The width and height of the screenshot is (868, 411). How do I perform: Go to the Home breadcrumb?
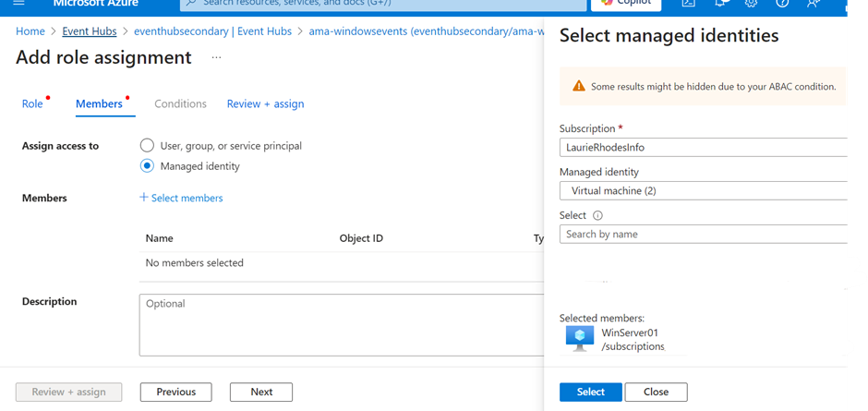click(30, 31)
